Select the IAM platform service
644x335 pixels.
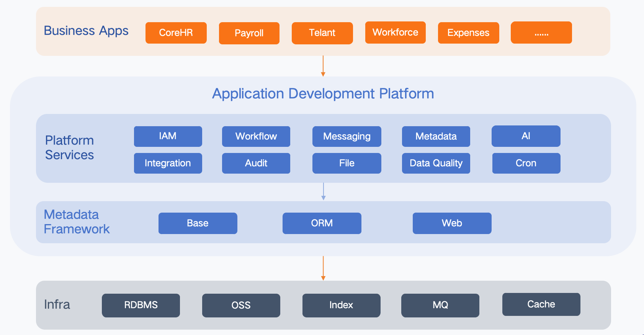[x=168, y=137]
